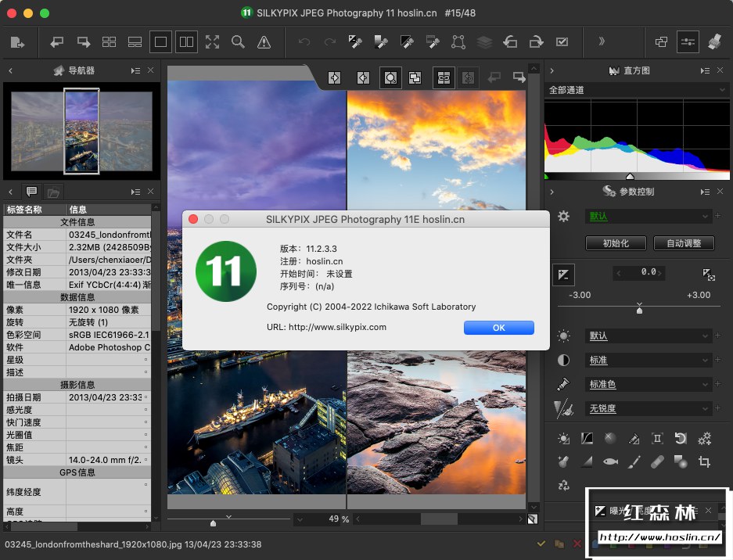Click the fit-to-screen expand arrows icon

pos(212,42)
